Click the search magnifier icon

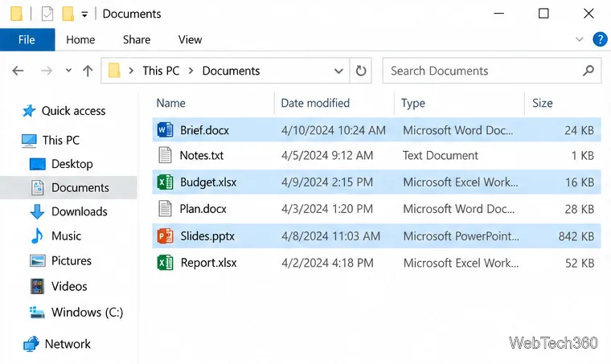(x=588, y=71)
